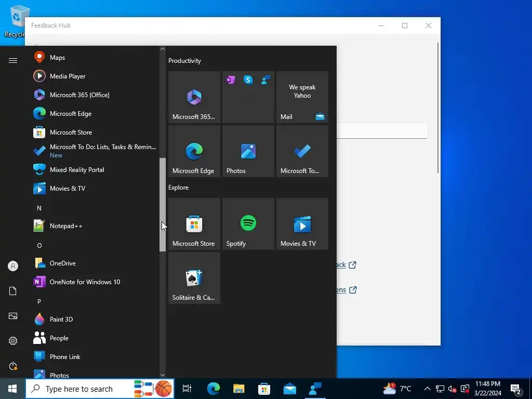Open Phone Link app
The width and height of the screenshot is (532, 399).
94,356
